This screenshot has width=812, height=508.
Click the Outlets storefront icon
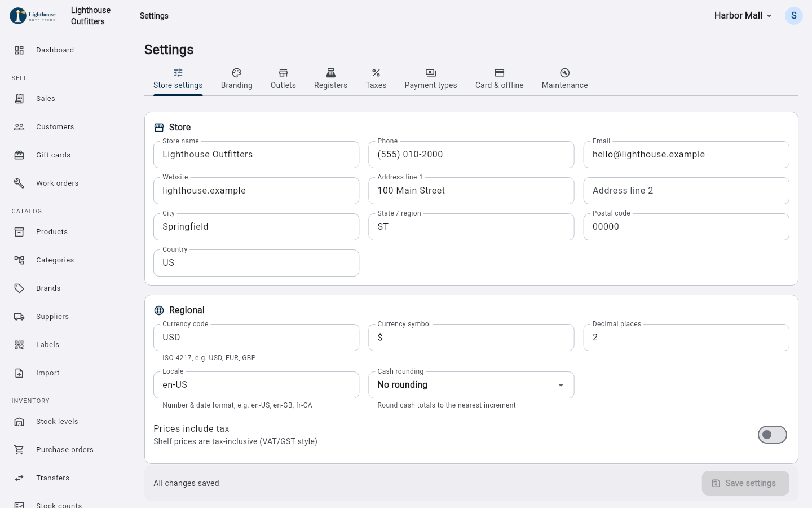coord(283,73)
